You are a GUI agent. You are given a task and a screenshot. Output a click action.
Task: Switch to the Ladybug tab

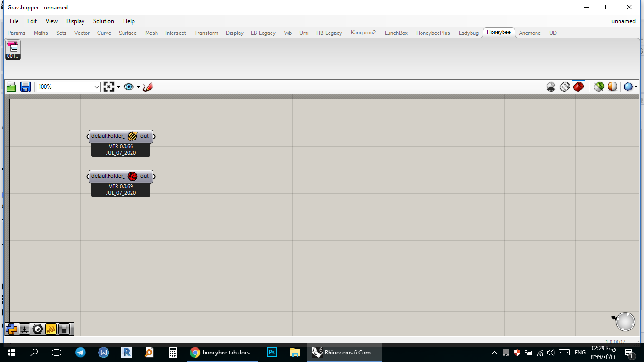469,33
